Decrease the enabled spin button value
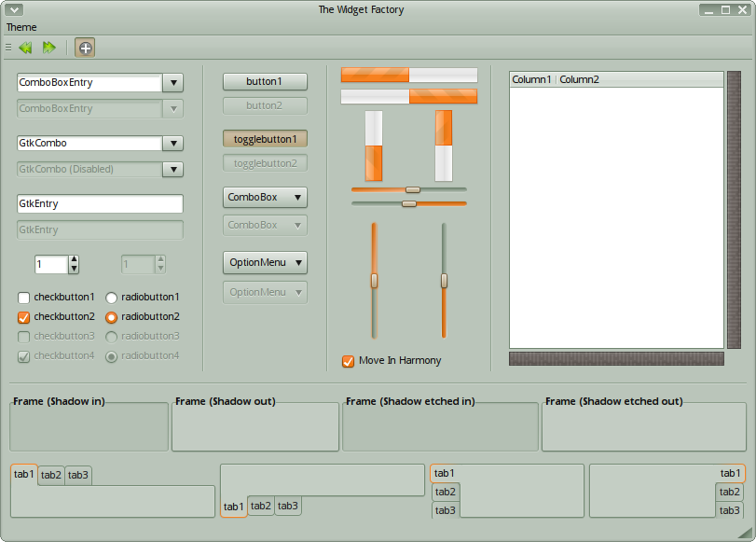The image size is (756, 542). point(74,269)
